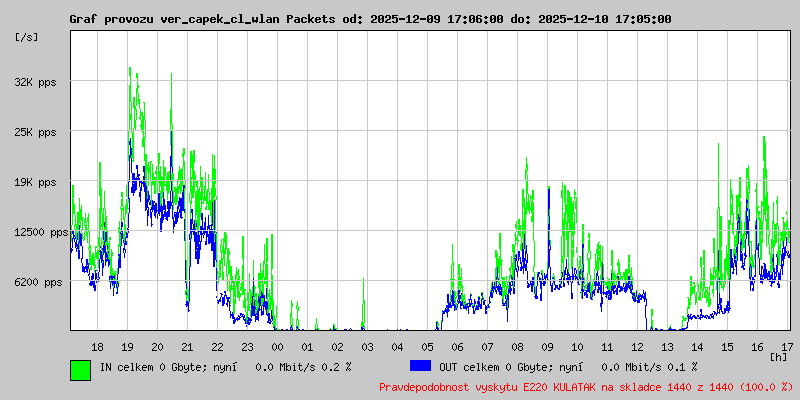Screen dimensions: 800x400
Task: Select the '19K pps' axis label
Action: 35,183
